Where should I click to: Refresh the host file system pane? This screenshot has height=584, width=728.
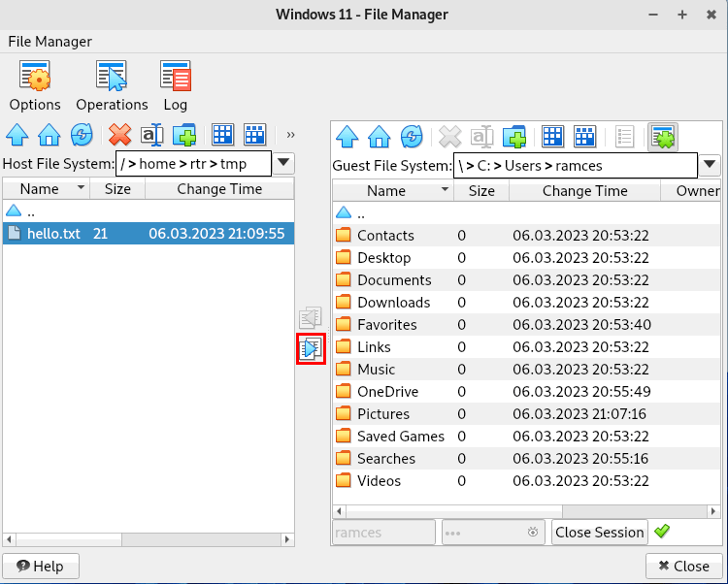pyautogui.click(x=82, y=135)
